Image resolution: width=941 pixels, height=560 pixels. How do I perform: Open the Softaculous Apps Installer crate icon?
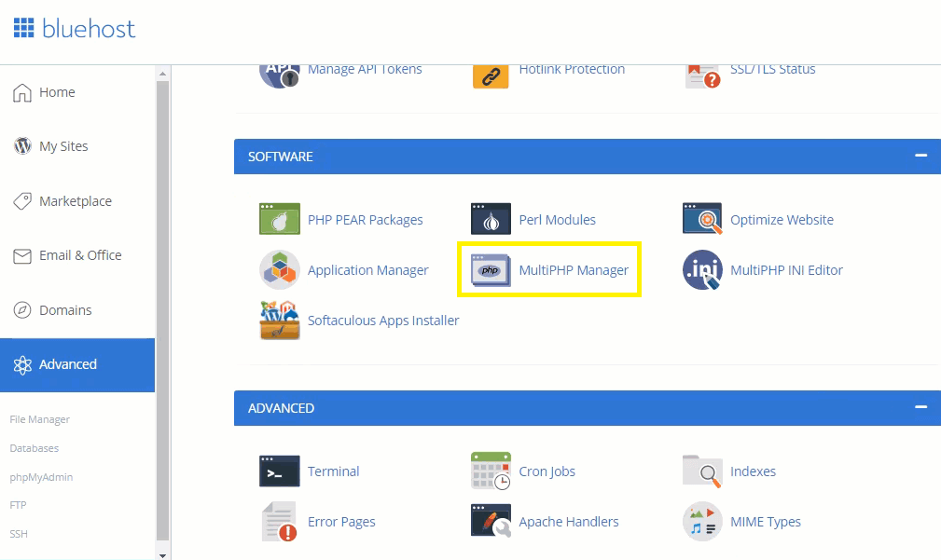click(280, 321)
